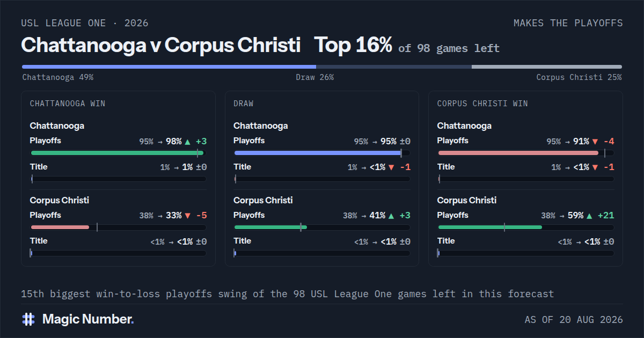Click the Magic Number brand name
Viewport: 644px width, 338px height.
(88, 319)
